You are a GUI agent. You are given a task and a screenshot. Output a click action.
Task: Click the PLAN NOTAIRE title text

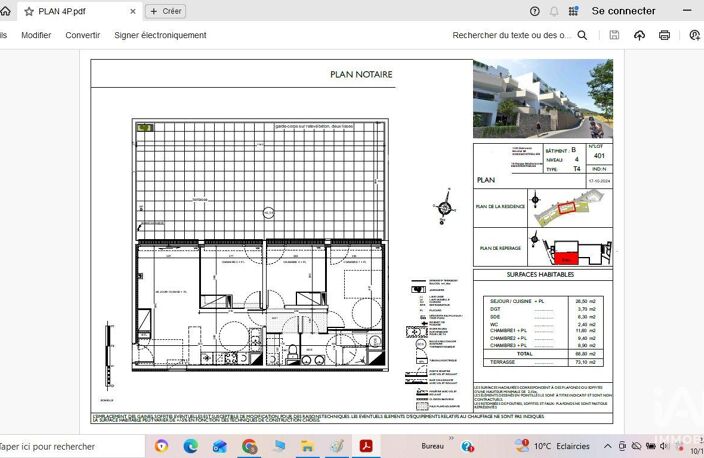click(361, 75)
